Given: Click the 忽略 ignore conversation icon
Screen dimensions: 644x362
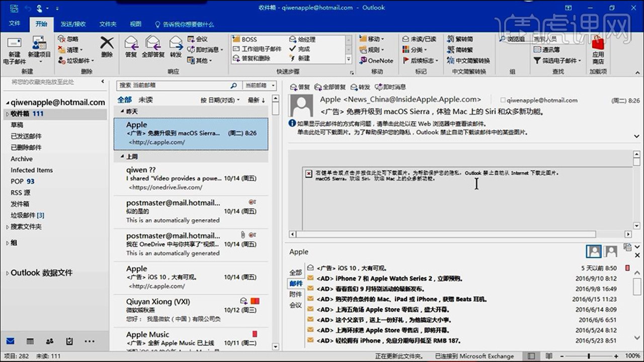Looking at the screenshot, I should point(61,39).
